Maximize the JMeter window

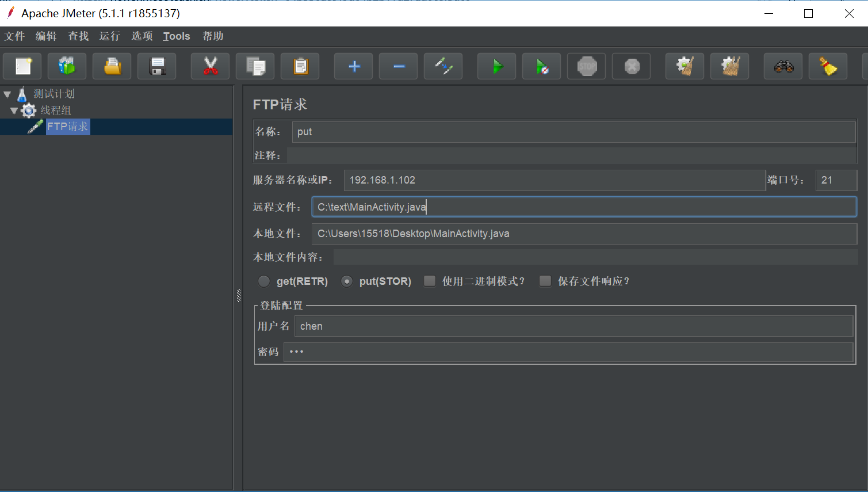click(808, 13)
